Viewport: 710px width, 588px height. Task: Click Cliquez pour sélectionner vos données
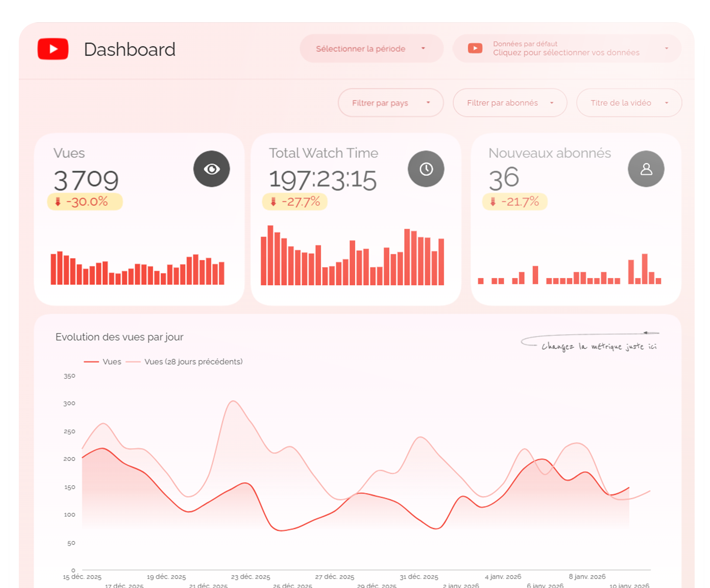click(566, 52)
